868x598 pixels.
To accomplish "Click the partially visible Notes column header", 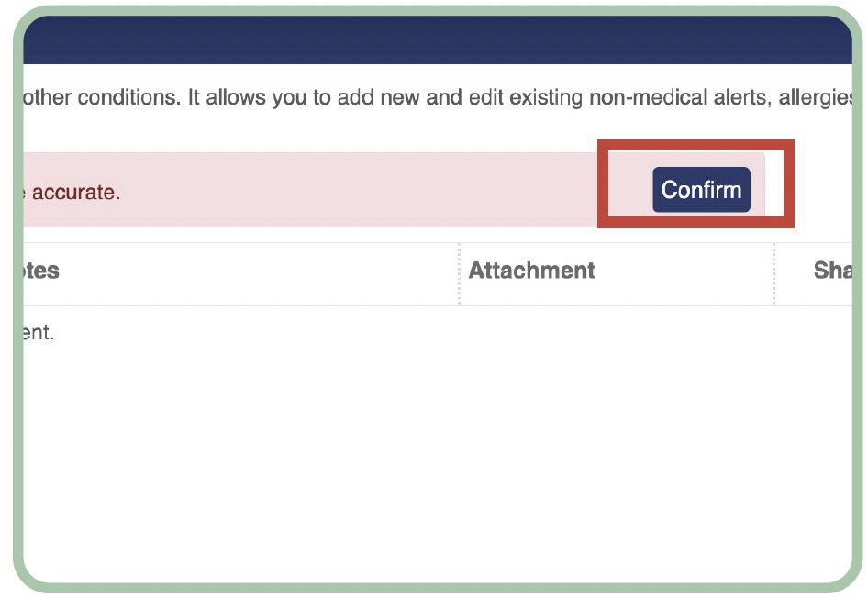I will (x=42, y=271).
